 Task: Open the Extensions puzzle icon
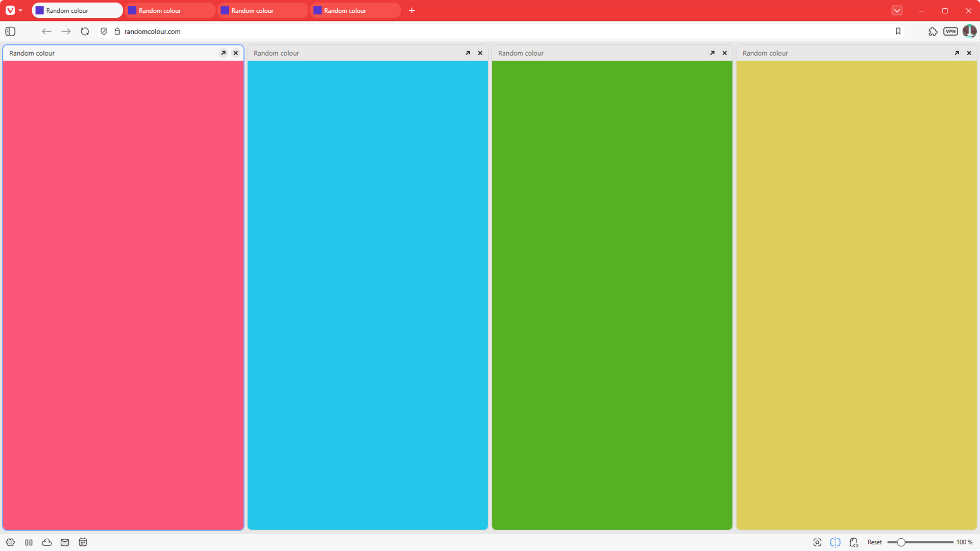pyautogui.click(x=933, y=31)
